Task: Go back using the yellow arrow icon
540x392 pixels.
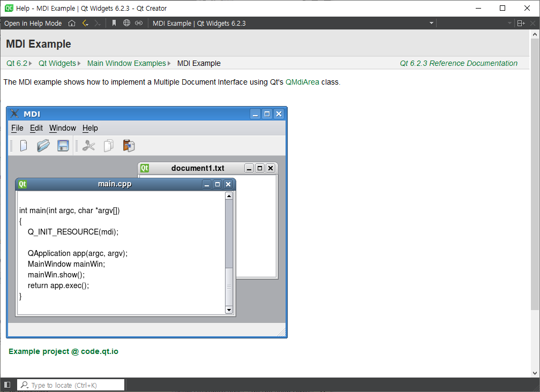Action: click(x=85, y=23)
